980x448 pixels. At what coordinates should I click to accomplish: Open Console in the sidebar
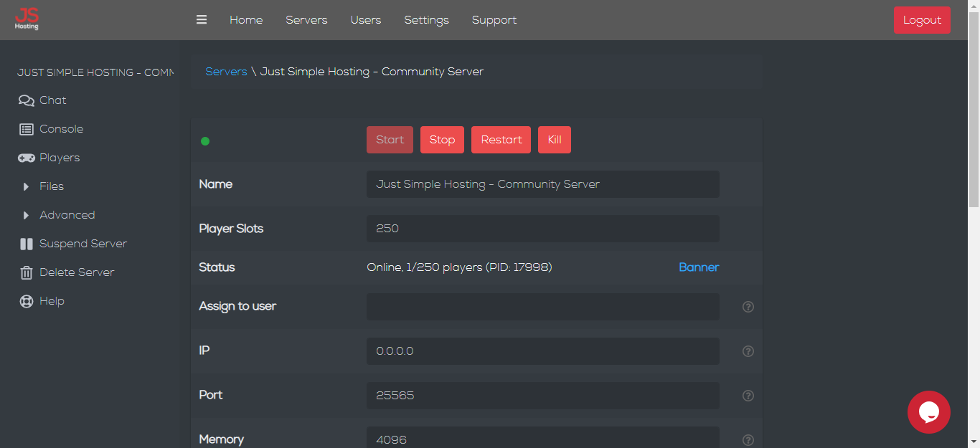pos(62,129)
